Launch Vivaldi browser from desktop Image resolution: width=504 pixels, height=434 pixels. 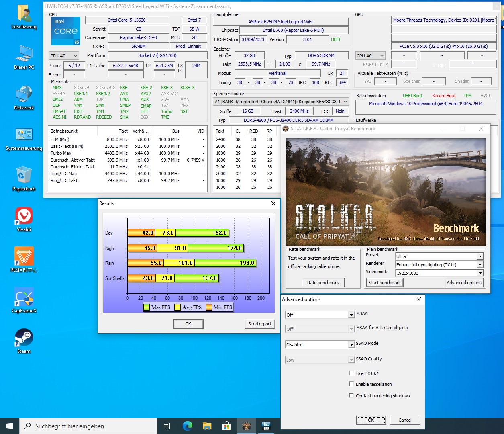point(24,219)
